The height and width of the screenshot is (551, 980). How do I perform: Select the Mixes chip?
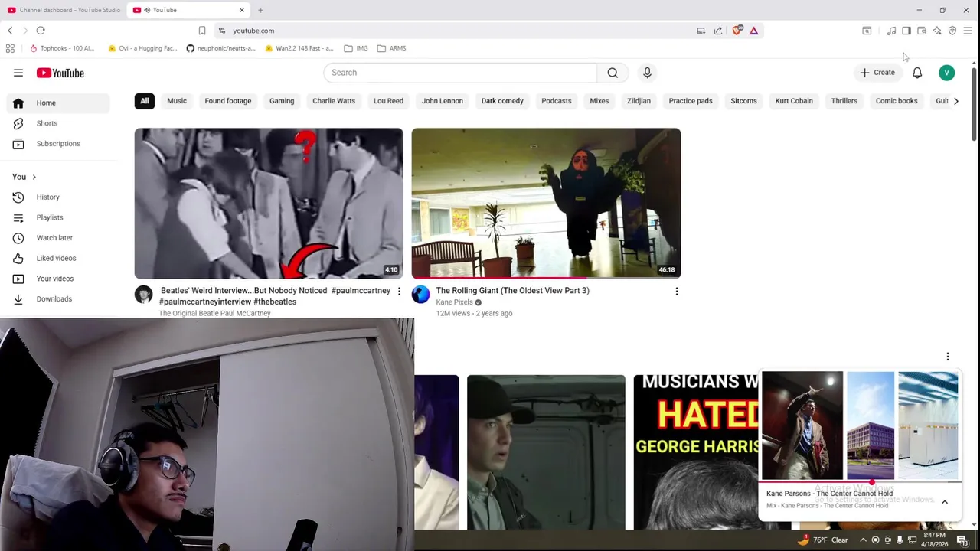pyautogui.click(x=599, y=101)
